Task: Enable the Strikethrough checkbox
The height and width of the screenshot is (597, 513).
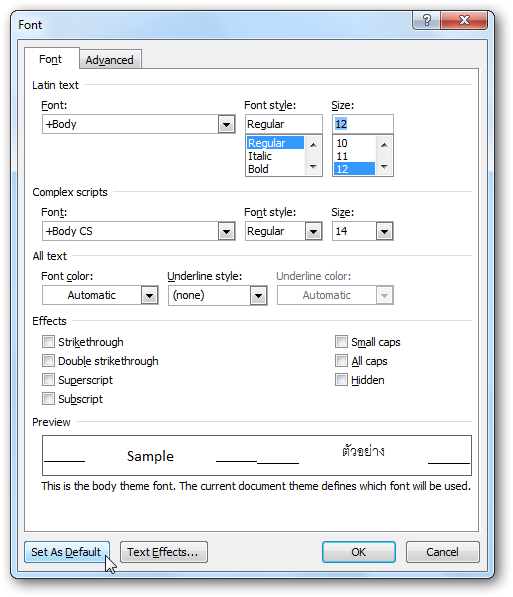Action: tap(48, 342)
